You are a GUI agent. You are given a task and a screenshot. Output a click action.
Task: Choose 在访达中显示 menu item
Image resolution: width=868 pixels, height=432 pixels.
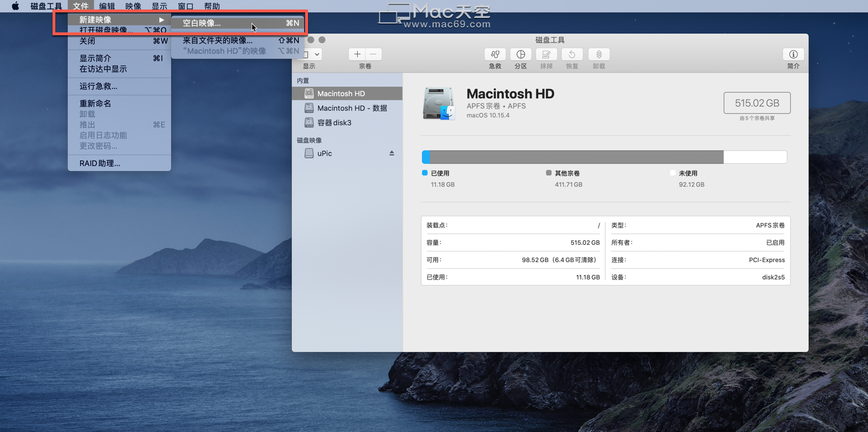coord(119,69)
